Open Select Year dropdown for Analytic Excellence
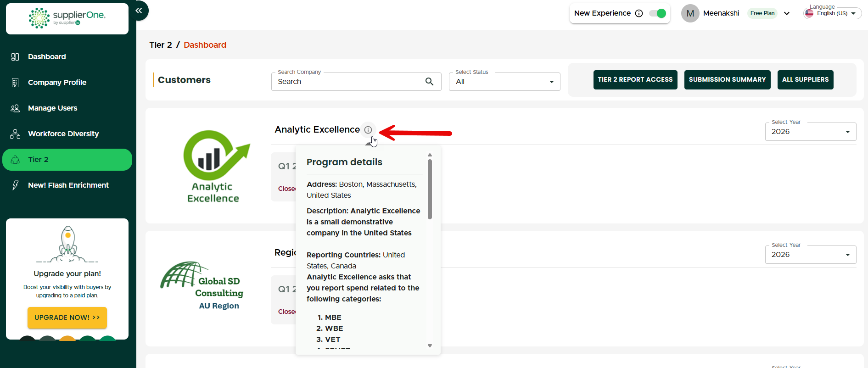868x368 pixels. coord(811,132)
